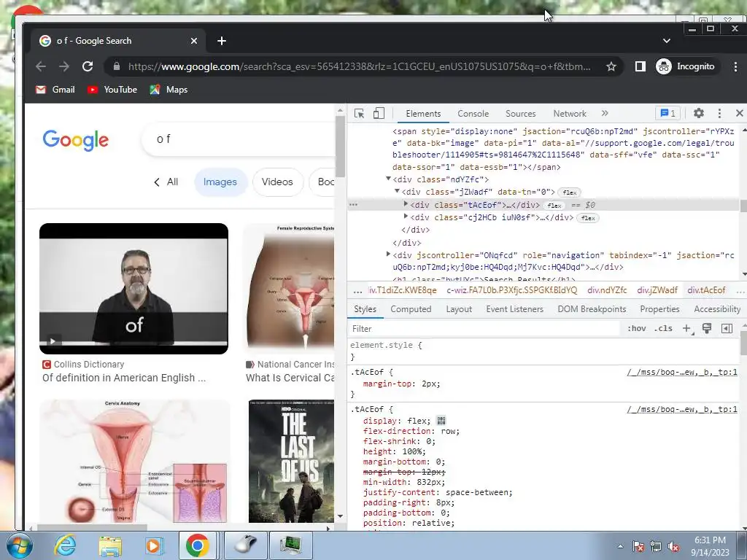The image size is (747, 560).
Task: Switch to the Network tab
Action: coord(570,113)
